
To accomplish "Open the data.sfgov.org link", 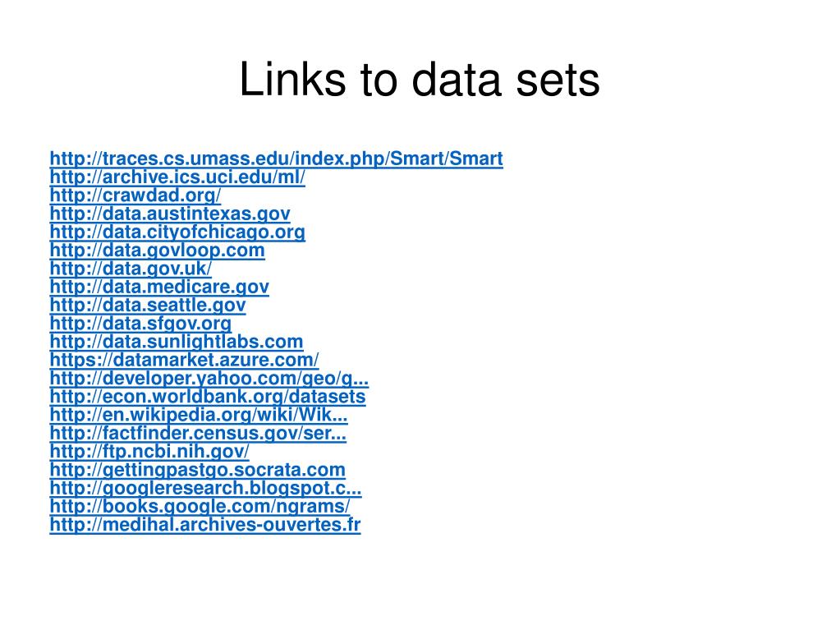I will (x=140, y=323).
